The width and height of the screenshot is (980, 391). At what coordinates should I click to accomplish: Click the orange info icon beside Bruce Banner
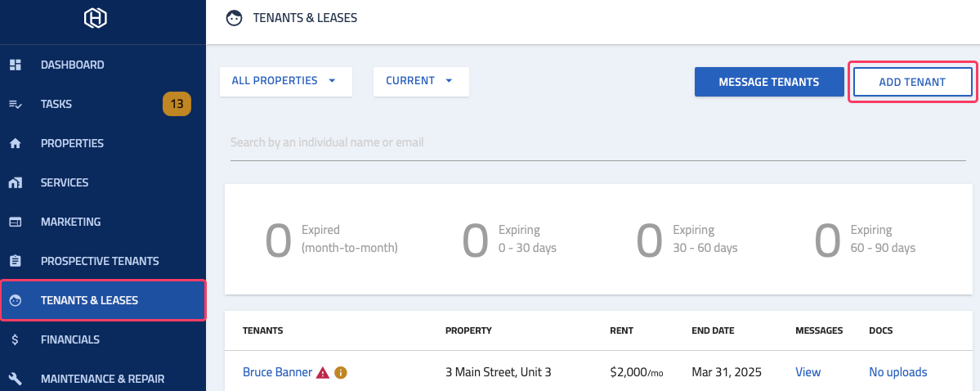click(341, 373)
